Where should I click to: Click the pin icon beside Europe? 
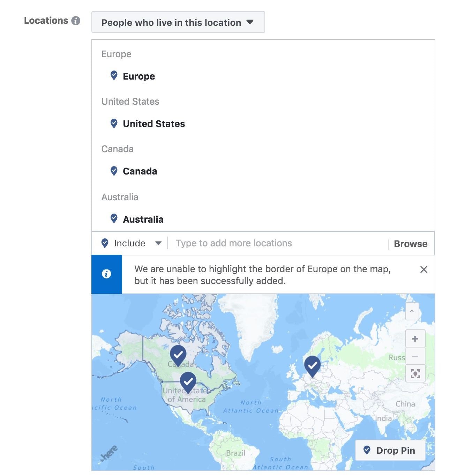[x=114, y=75]
